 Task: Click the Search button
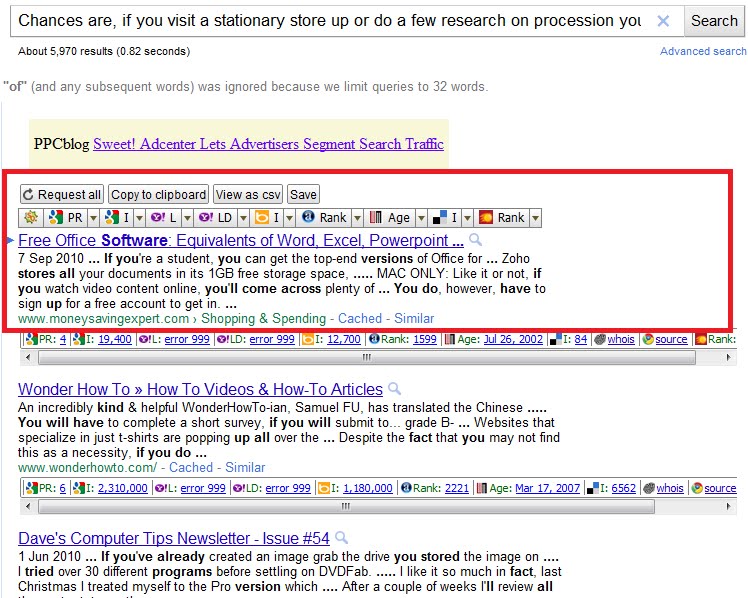(x=714, y=21)
